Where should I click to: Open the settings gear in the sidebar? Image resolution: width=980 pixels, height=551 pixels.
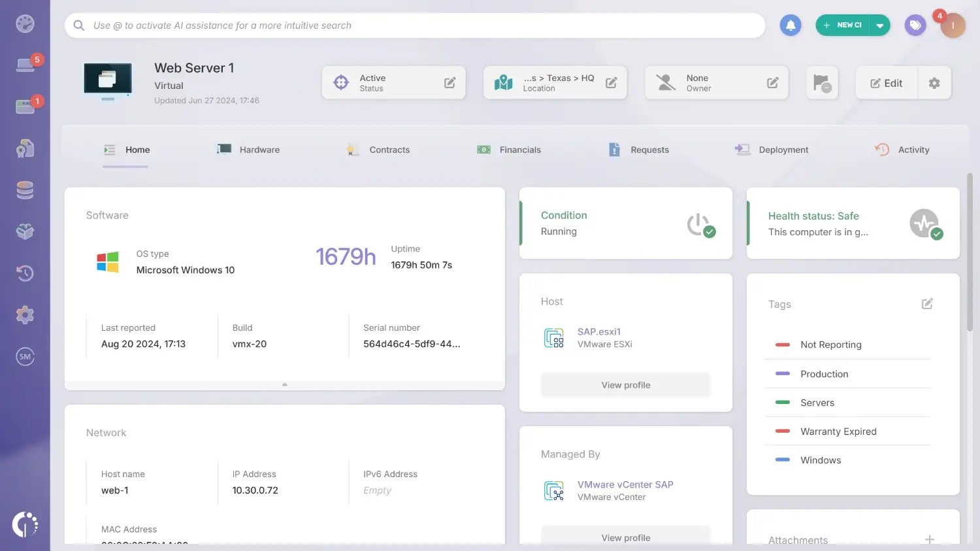[25, 314]
